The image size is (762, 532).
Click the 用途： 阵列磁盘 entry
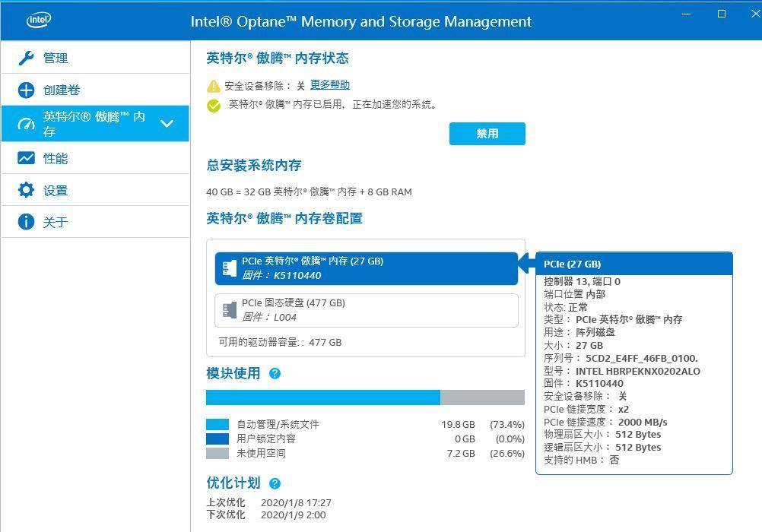click(x=579, y=332)
